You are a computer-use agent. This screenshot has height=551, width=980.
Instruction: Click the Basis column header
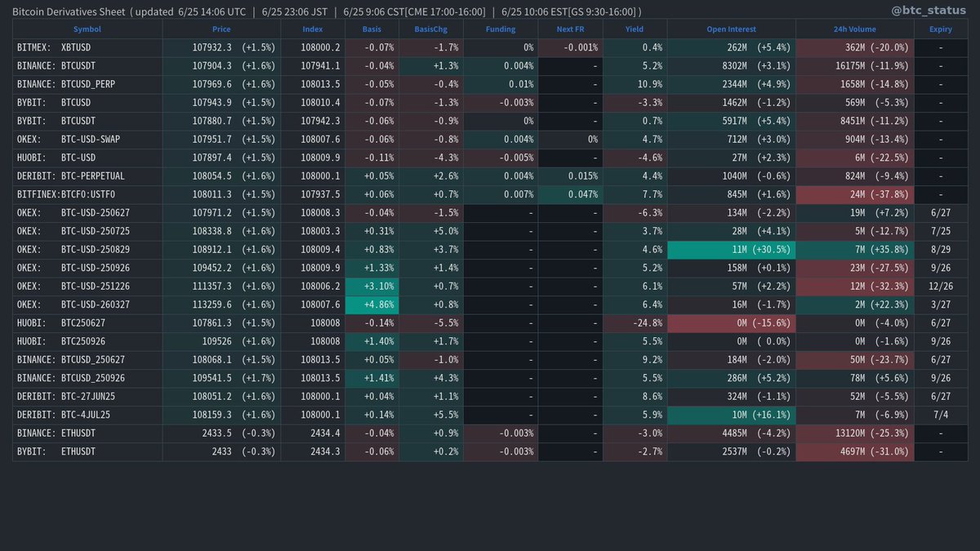coord(372,29)
